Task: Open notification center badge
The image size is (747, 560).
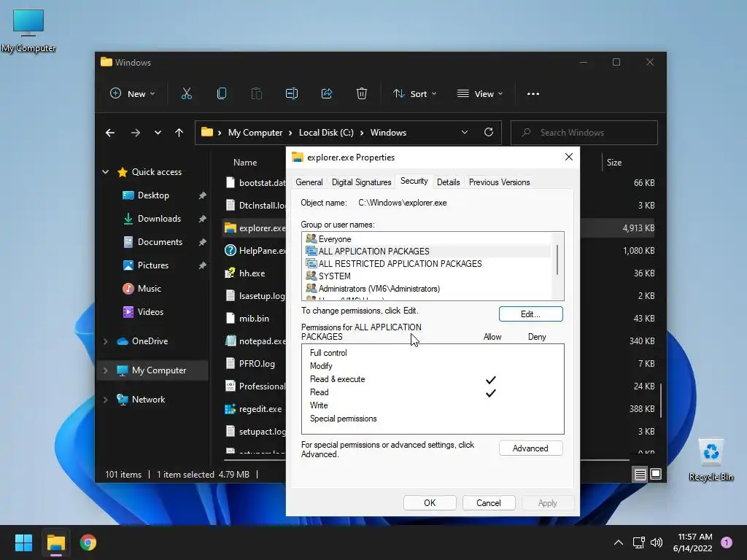Action: 727,542
